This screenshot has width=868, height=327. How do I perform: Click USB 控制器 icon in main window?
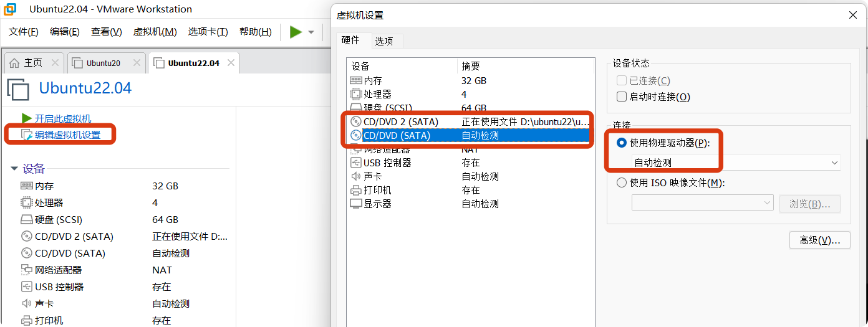26,287
